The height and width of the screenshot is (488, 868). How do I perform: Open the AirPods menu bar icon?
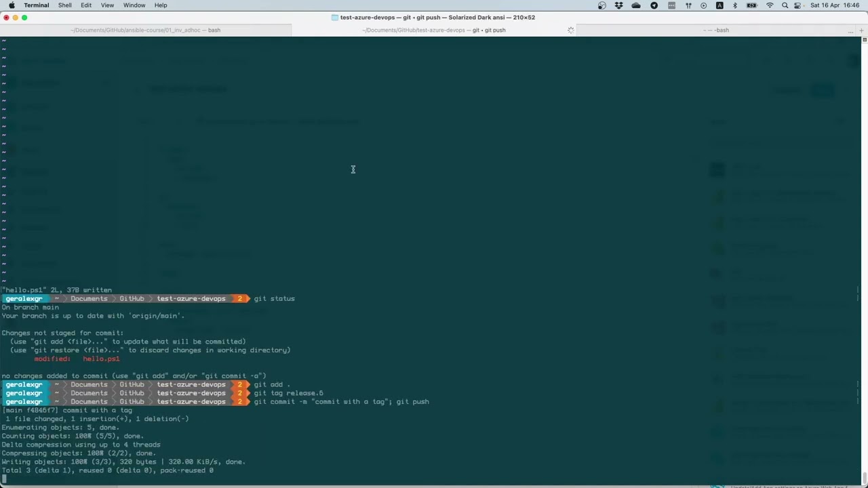pos(688,5)
